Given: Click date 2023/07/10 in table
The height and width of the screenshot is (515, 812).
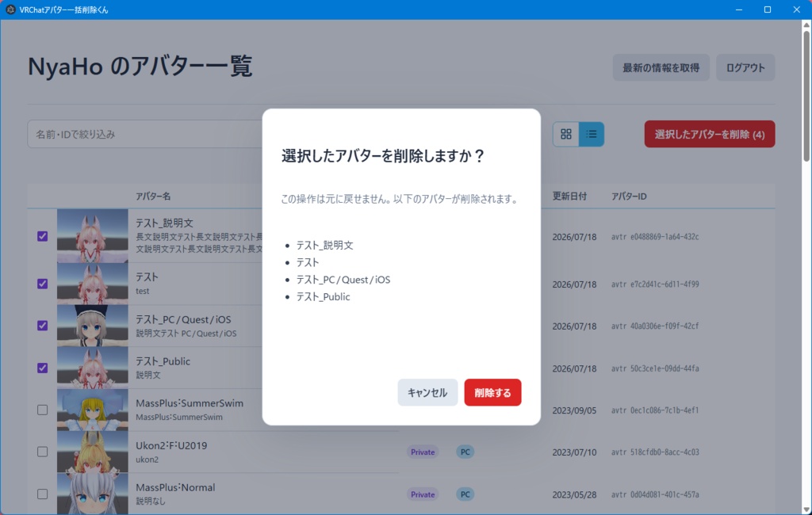Looking at the screenshot, I should 574,452.
